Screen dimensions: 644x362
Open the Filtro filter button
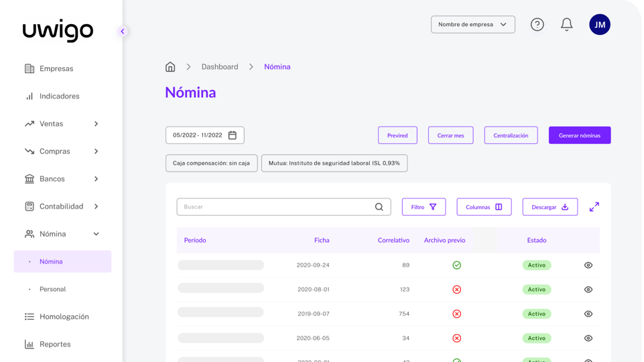pyautogui.click(x=424, y=207)
